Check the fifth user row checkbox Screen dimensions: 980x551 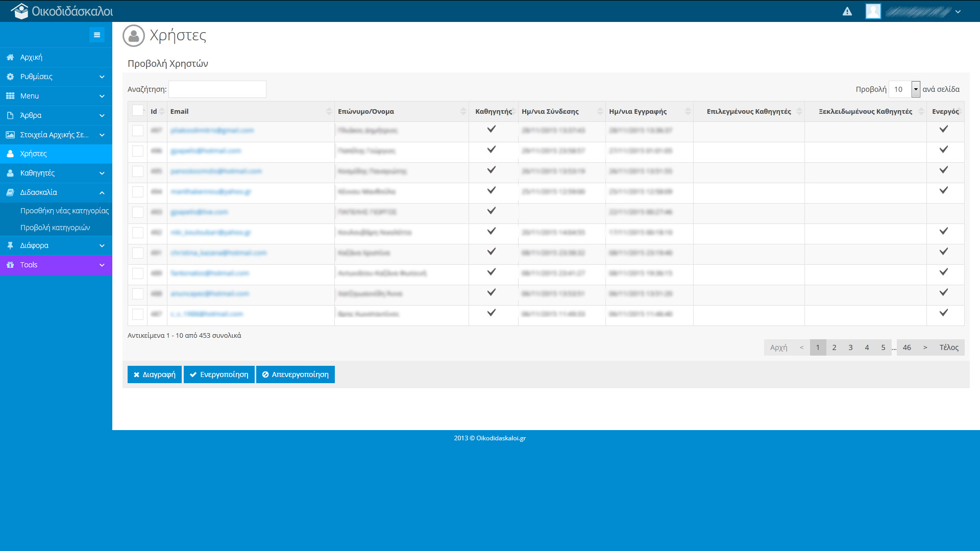(138, 212)
